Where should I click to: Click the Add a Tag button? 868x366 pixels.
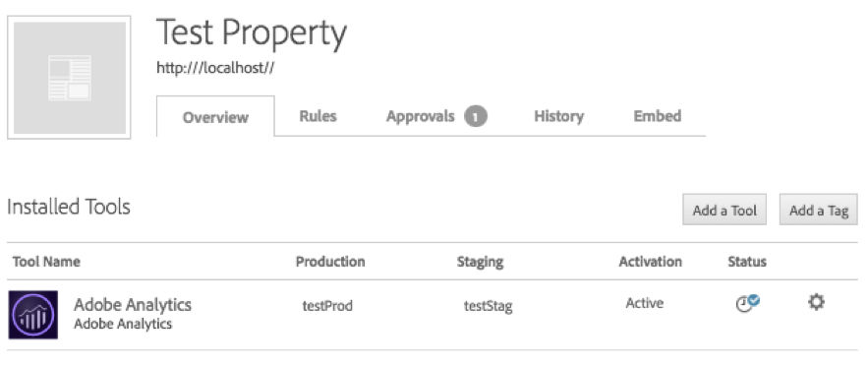click(x=818, y=210)
